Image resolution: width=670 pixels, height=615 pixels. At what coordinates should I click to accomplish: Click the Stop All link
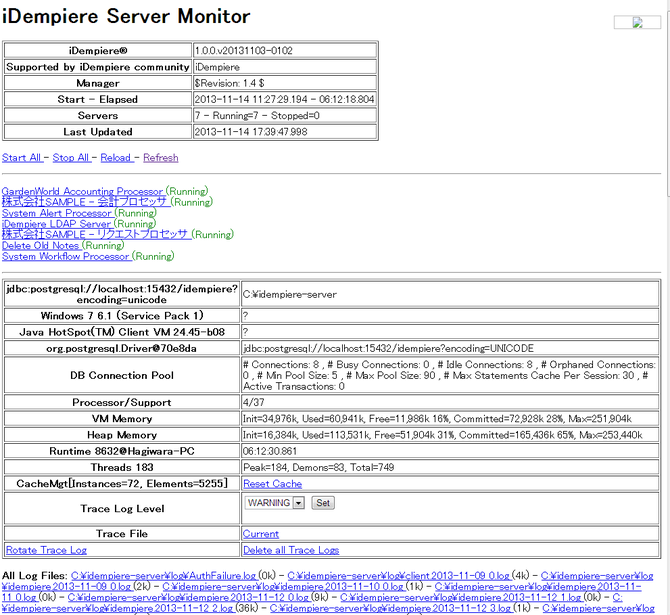pyautogui.click(x=71, y=158)
